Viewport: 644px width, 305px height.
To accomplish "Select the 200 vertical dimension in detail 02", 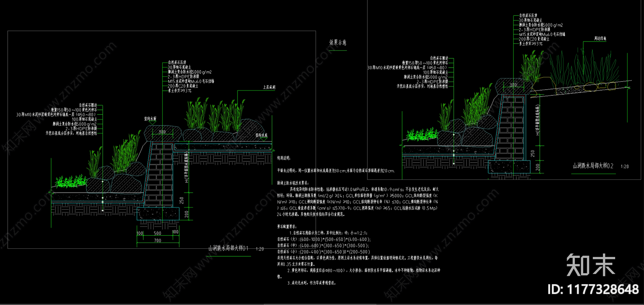I will 538,167.
